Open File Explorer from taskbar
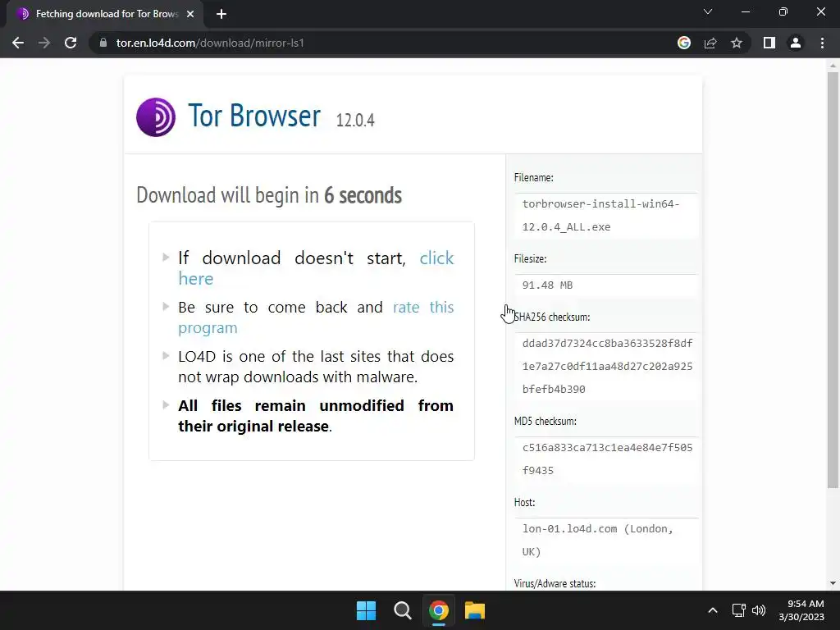The image size is (840, 630). pos(475,610)
